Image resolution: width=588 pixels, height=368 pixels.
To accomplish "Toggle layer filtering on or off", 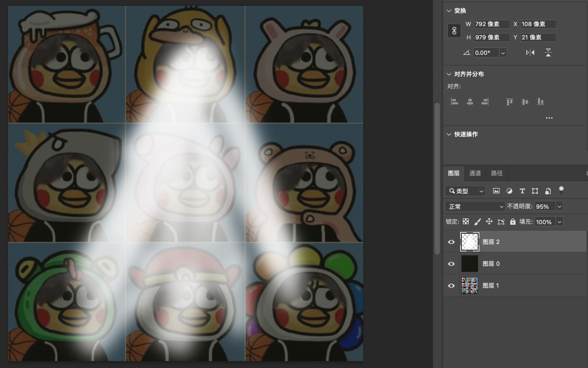I will (561, 191).
